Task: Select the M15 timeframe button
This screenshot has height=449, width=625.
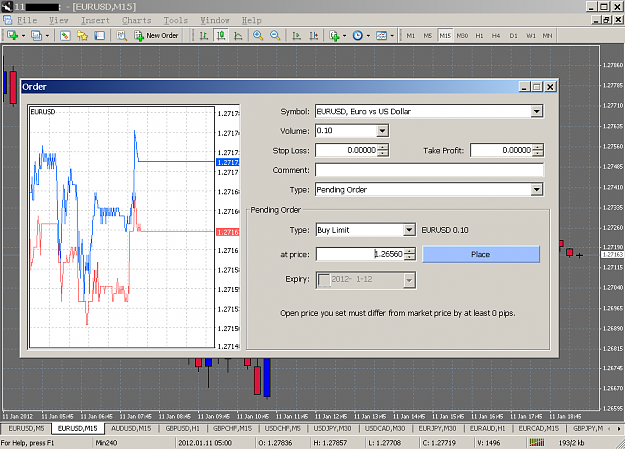Action: click(x=445, y=35)
